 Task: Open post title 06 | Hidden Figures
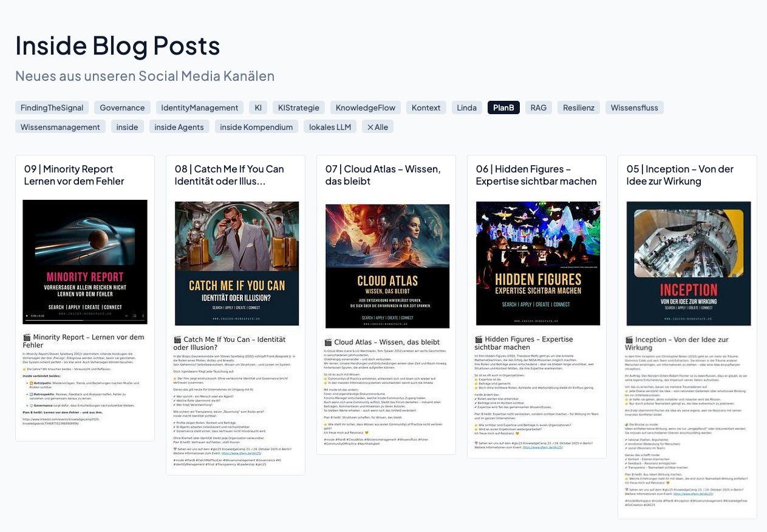click(536, 175)
